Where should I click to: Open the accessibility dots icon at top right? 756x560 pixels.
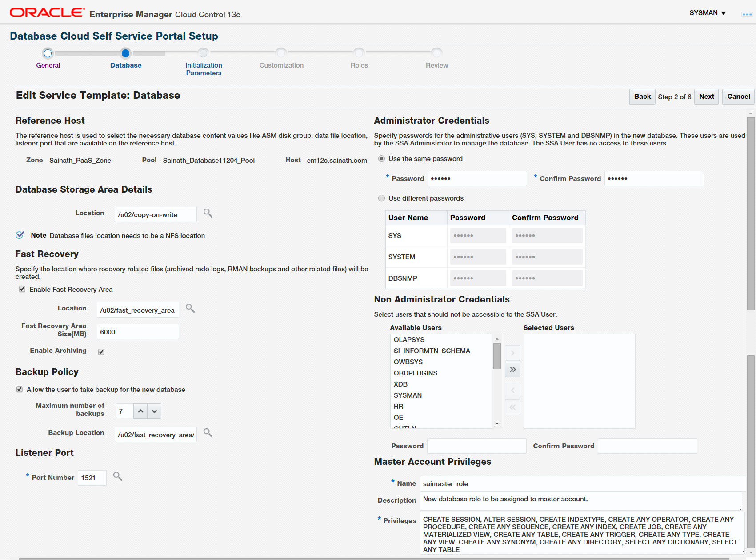(747, 14)
